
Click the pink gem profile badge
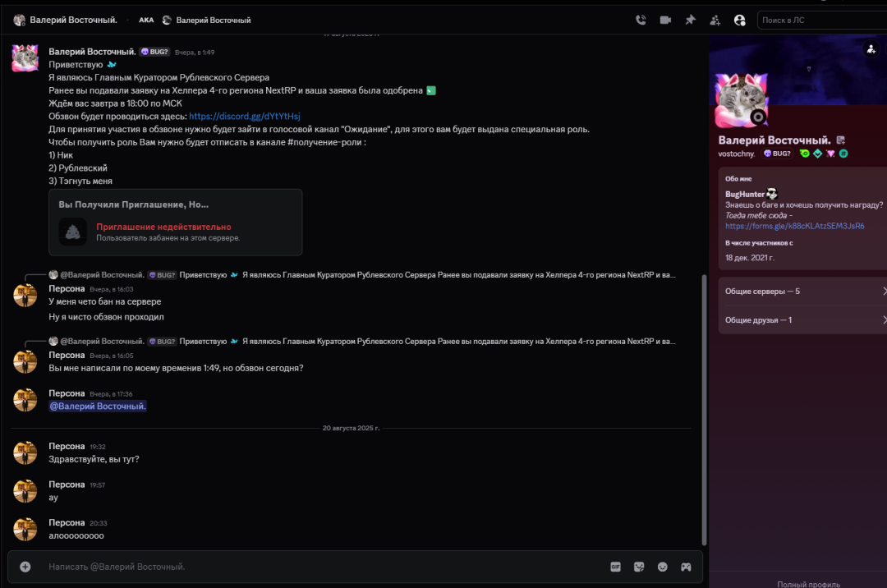point(830,154)
